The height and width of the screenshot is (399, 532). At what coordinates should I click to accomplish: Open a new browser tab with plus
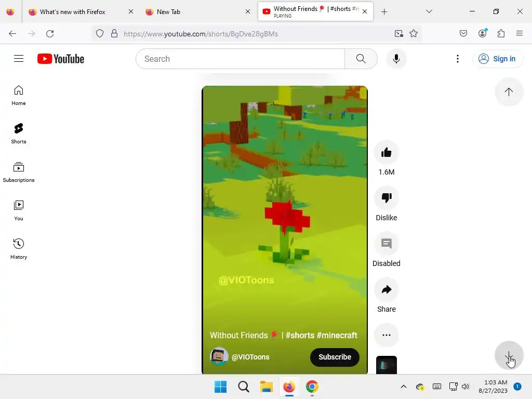pos(384,12)
